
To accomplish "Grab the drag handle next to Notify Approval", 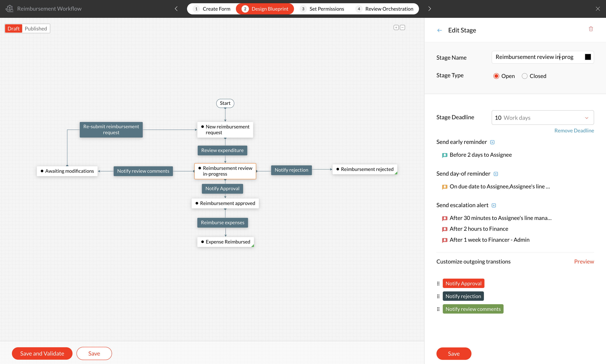I will tap(438, 283).
